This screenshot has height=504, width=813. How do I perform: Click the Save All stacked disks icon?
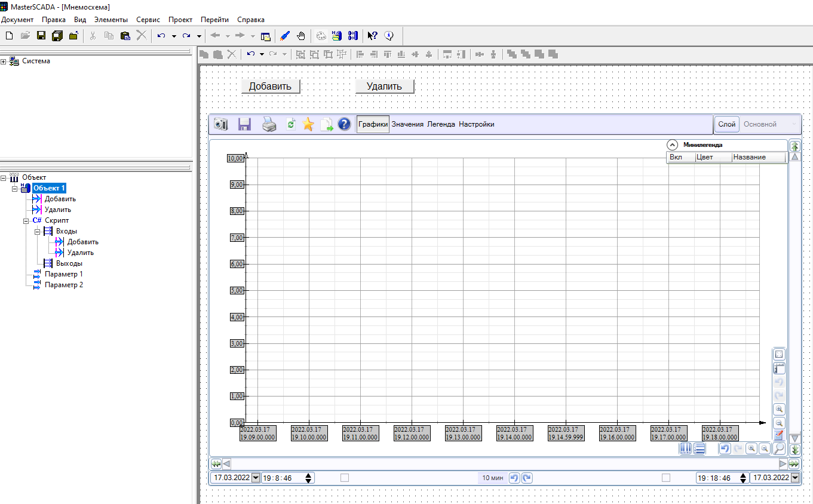[x=57, y=36]
